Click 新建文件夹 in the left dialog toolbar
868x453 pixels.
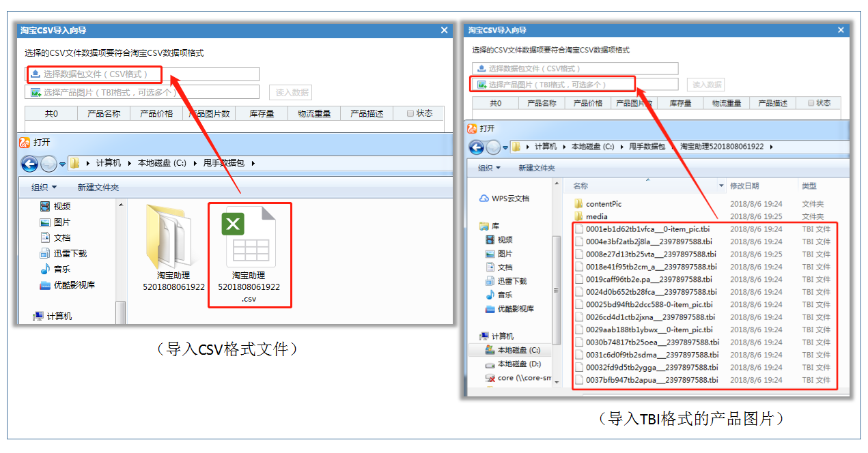(98, 188)
